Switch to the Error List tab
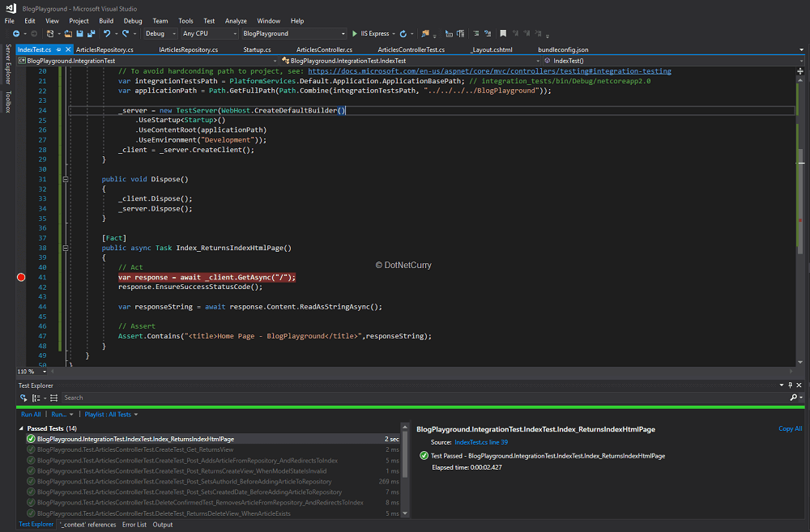Screen dimensions: 810x532 coord(134,525)
